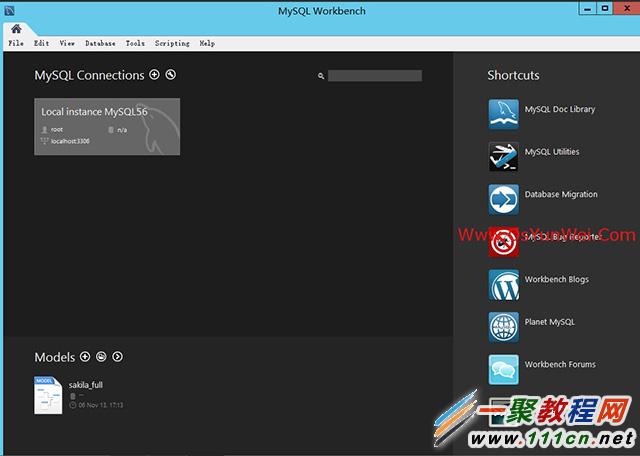Start Database Migration icon

pos(504,199)
